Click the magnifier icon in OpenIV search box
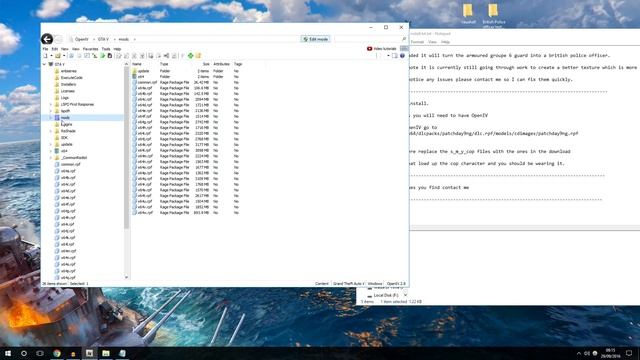Screen dimensions: 640x360 click(x=404, y=39)
